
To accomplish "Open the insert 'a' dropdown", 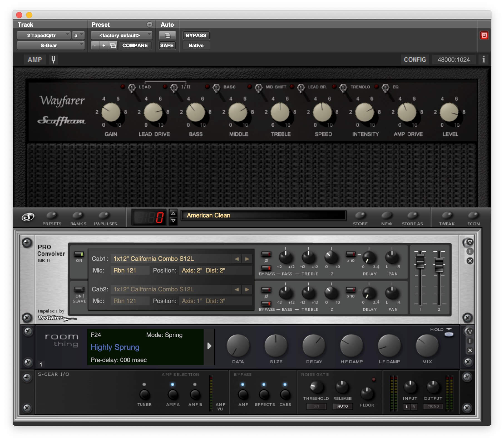I will pos(78,35).
